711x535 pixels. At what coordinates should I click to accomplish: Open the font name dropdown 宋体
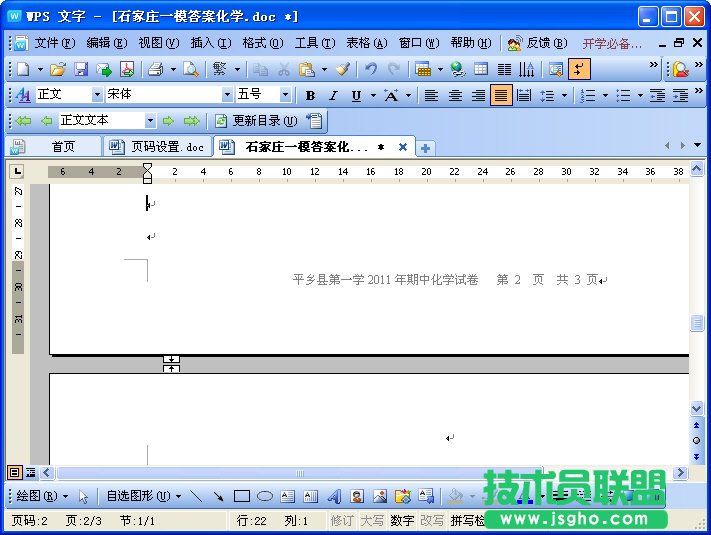click(x=227, y=95)
